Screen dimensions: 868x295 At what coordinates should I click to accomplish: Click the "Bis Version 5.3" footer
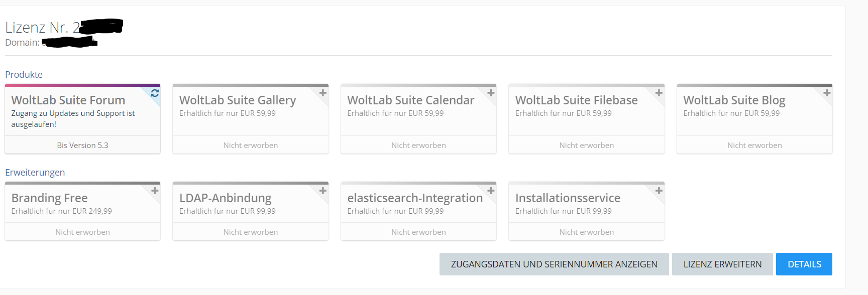[x=82, y=145]
